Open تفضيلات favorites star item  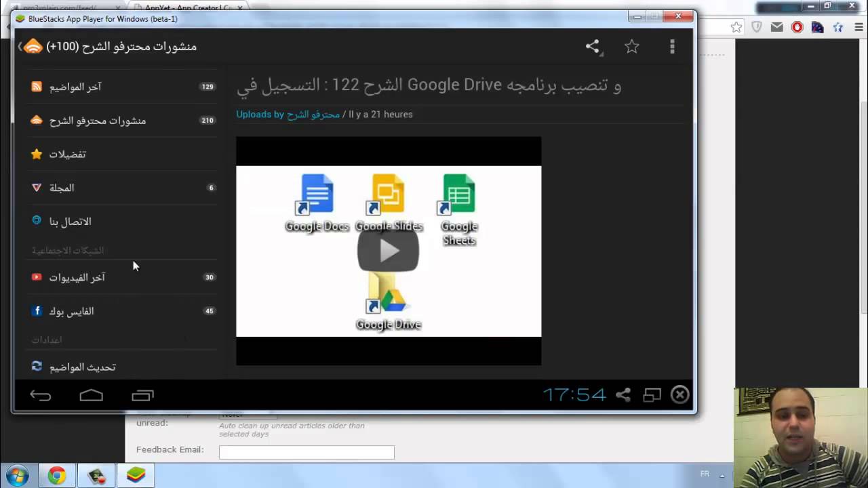coord(123,155)
